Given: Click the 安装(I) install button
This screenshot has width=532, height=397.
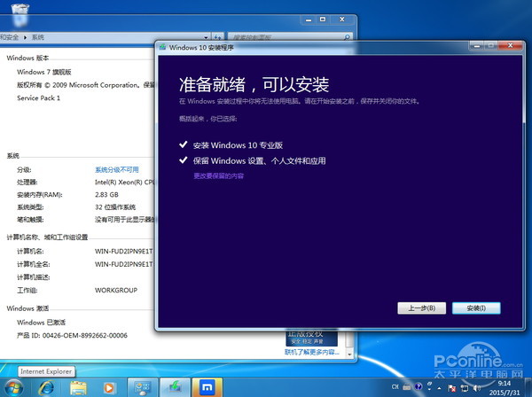Looking at the screenshot, I should click(x=469, y=307).
